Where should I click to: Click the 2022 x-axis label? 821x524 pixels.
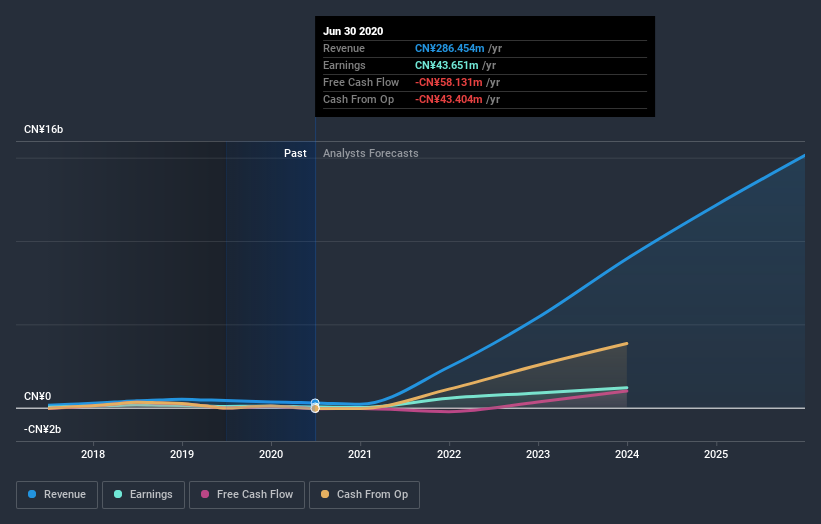pos(449,454)
